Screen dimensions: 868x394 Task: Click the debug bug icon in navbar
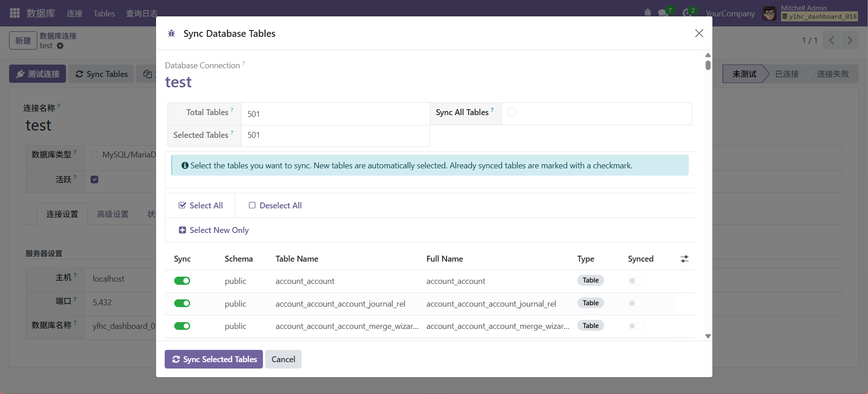coord(648,13)
